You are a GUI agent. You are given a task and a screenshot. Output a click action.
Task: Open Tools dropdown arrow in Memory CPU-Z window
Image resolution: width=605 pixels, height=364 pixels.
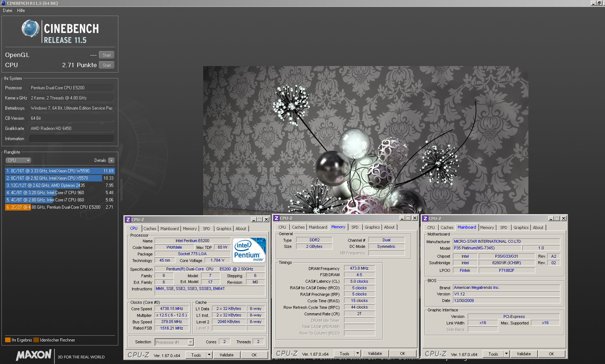point(358,353)
